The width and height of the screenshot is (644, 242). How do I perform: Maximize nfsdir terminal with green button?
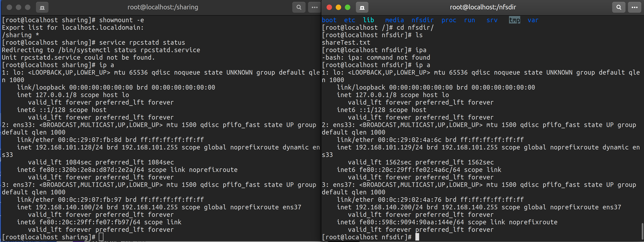[348, 7]
